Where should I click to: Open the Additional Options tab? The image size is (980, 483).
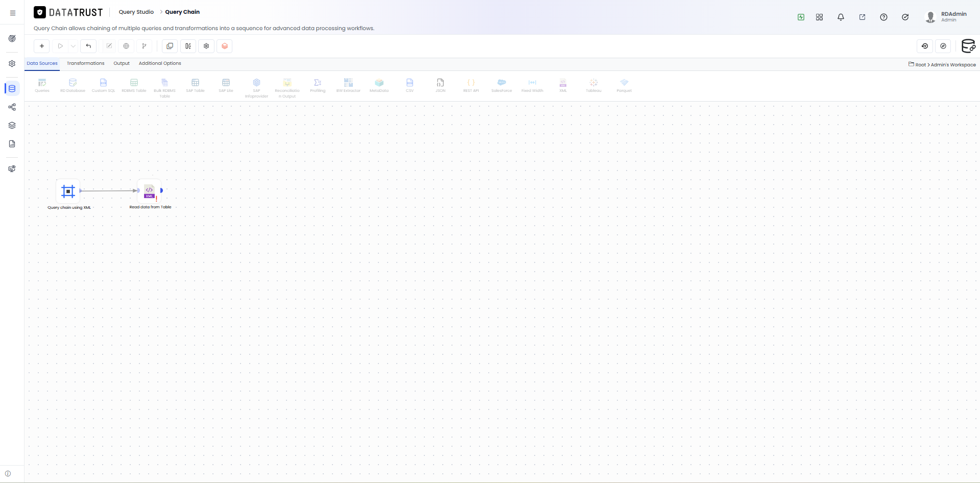[x=160, y=63]
